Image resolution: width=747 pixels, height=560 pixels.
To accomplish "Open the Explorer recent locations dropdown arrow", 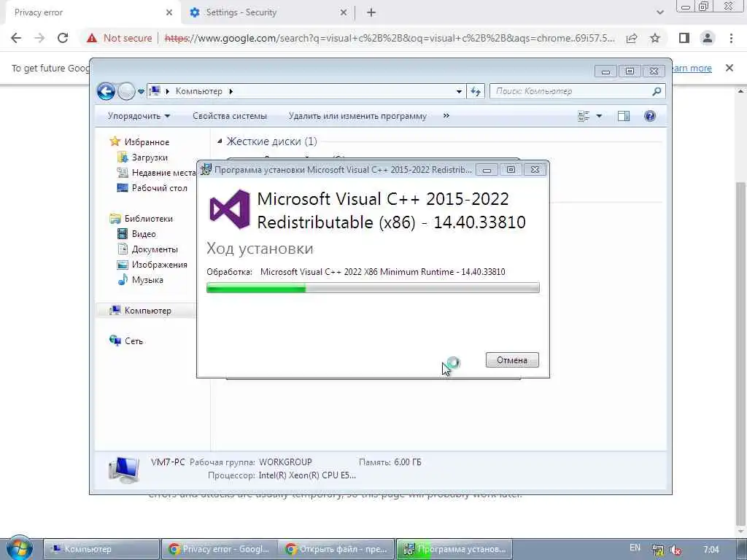I will (141, 91).
